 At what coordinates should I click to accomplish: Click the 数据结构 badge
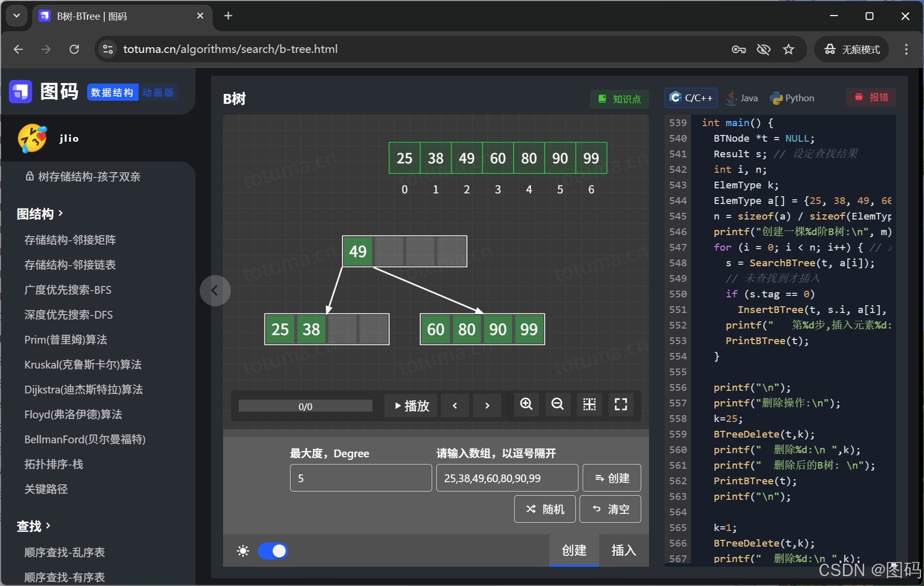112,92
